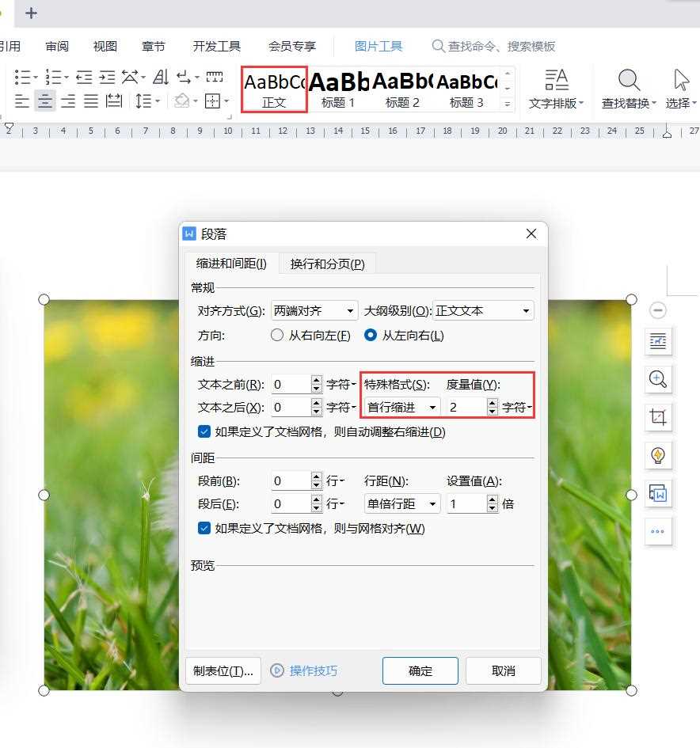Toggle auto adjust right indent checkbox
The width and height of the screenshot is (700, 748).
point(204,431)
